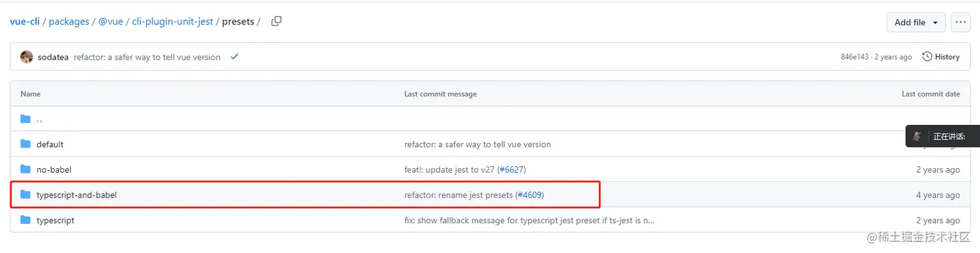Click the typescript folder icon
Viewport: 980px width, 253px height.
[25, 220]
